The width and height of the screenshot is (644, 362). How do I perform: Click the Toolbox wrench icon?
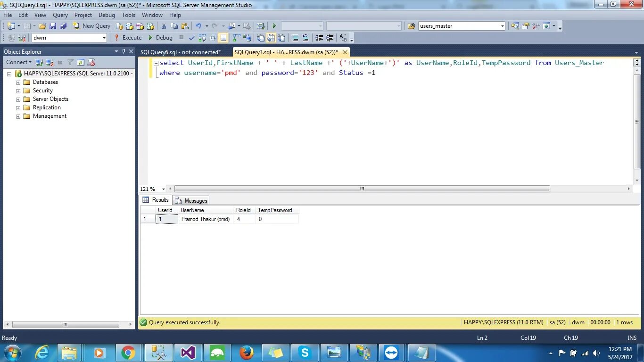click(x=536, y=26)
